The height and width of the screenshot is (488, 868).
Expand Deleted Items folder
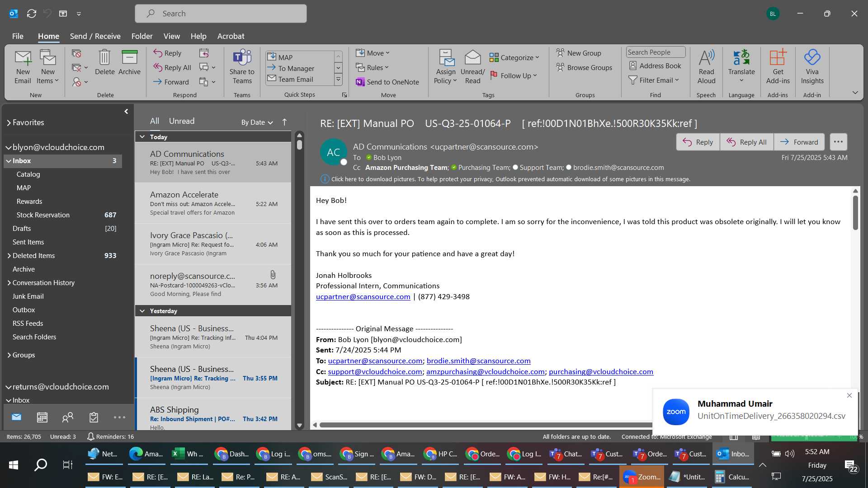point(9,256)
